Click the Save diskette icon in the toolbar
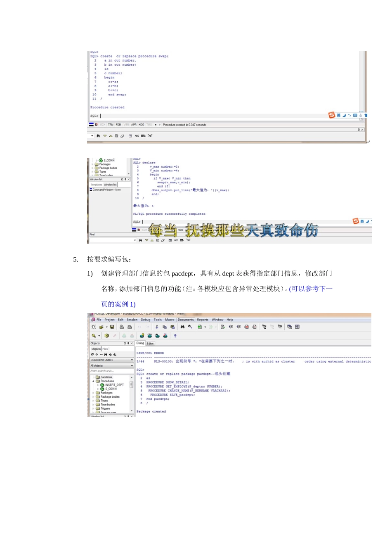The image size is (392, 555). (112, 327)
